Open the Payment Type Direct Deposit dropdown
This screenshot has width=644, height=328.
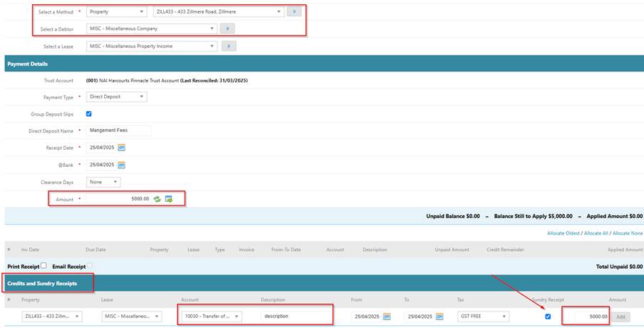(x=116, y=97)
